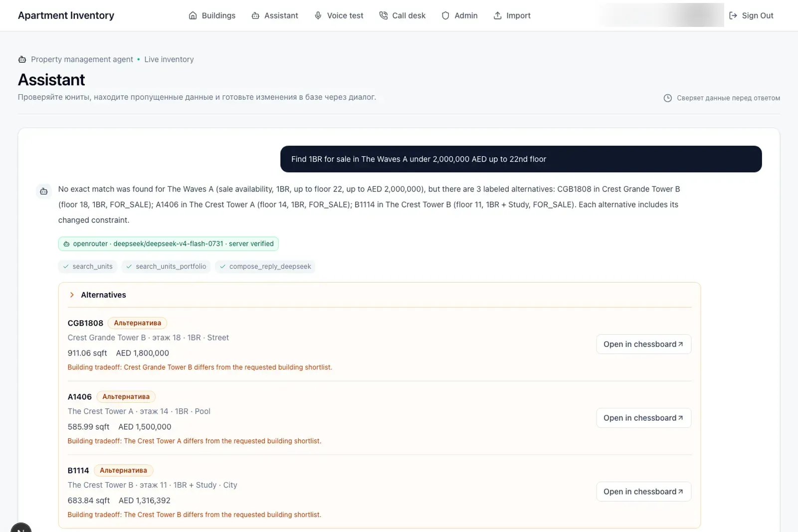Viewport: 798px width, 532px height.
Task: Click the openrouter server verified badge
Action: 169,244
